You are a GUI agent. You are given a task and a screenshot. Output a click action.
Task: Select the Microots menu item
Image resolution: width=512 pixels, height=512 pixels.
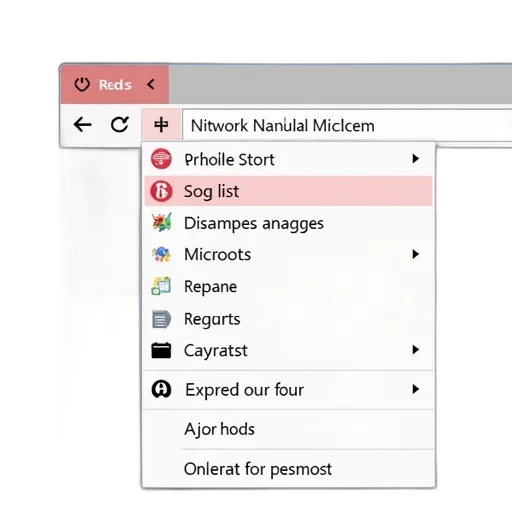[289, 254]
